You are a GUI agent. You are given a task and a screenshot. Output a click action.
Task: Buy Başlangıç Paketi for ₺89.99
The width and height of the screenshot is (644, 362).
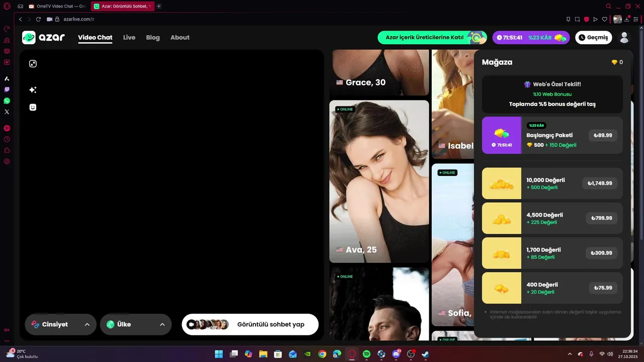pyautogui.click(x=603, y=135)
